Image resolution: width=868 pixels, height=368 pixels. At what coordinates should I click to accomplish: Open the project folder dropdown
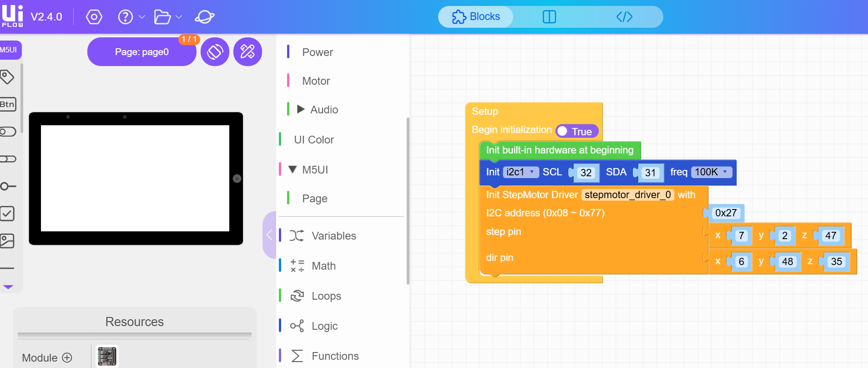point(163,17)
